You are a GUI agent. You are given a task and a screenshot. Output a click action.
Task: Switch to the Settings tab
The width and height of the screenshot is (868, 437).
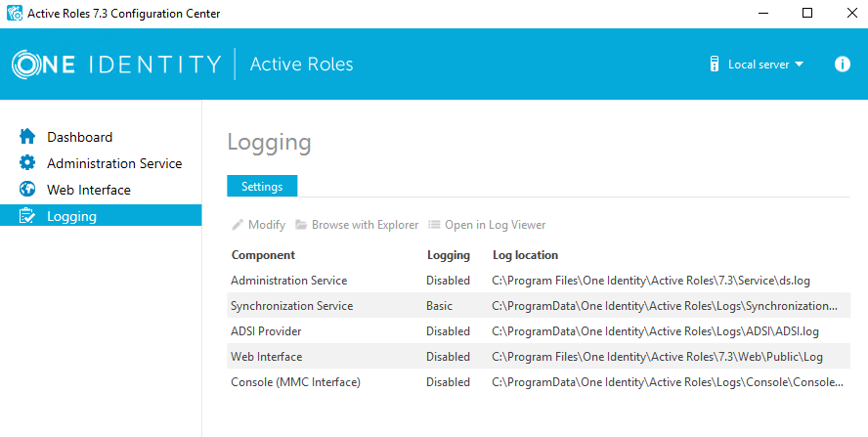pyautogui.click(x=262, y=186)
